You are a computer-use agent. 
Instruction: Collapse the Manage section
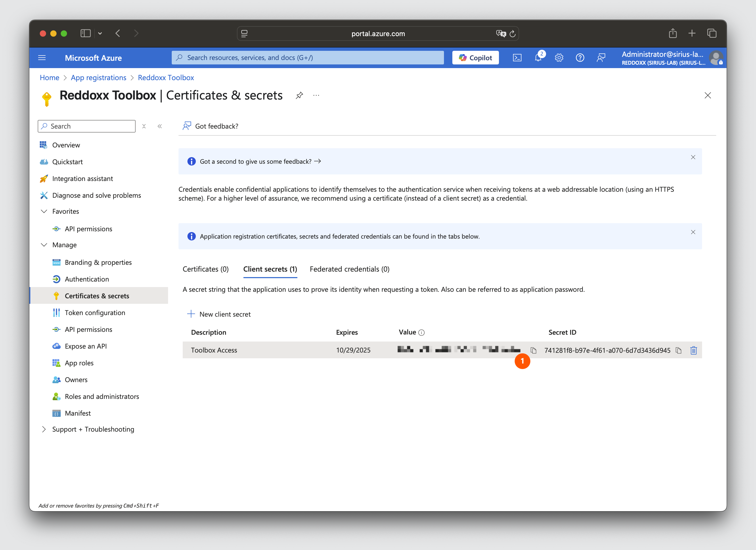[x=44, y=245]
